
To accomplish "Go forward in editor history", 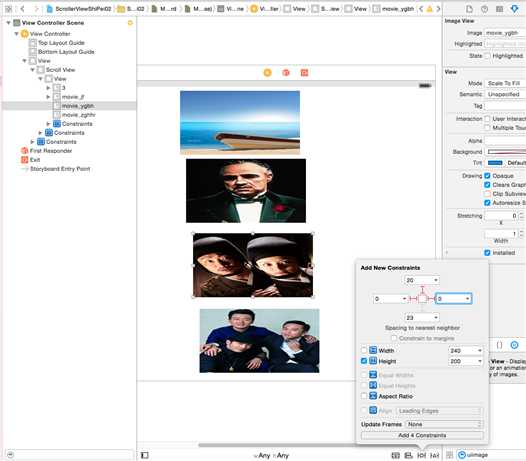I will [36, 9].
